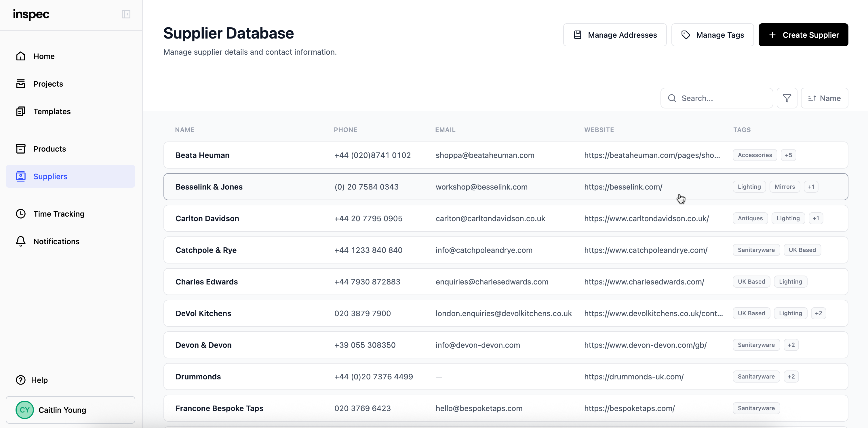Click the Home house icon
The height and width of the screenshot is (428, 868).
point(21,56)
